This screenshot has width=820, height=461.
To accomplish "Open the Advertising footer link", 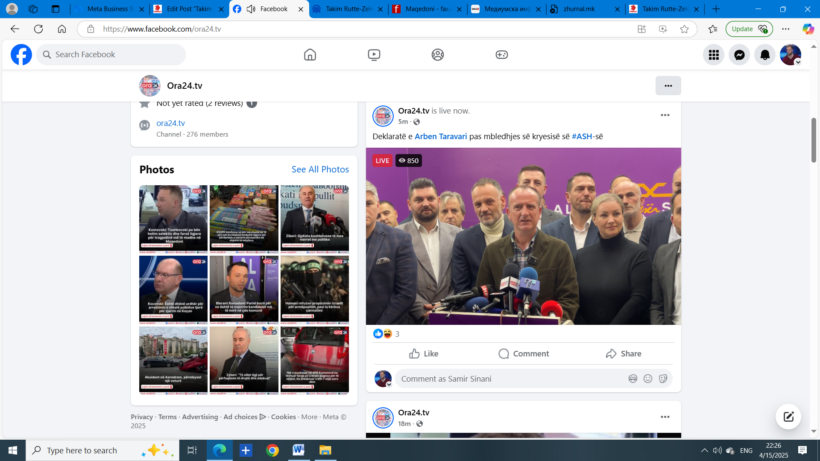I will coord(200,417).
